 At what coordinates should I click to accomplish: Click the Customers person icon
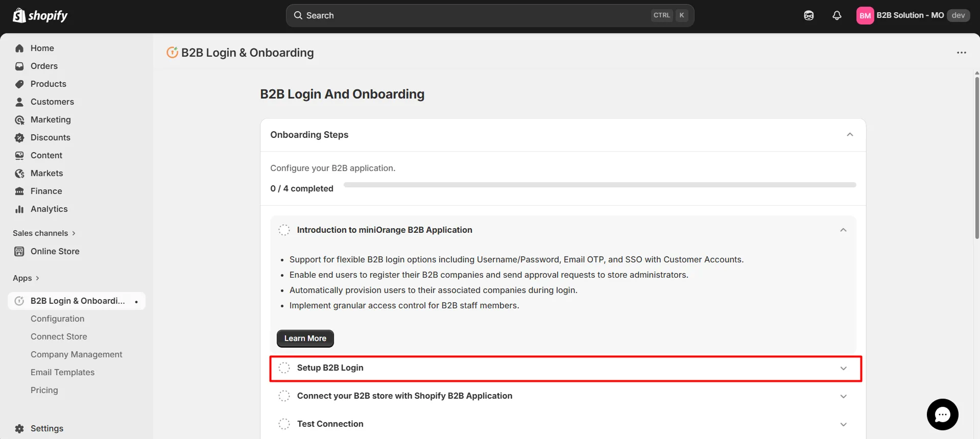point(19,102)
